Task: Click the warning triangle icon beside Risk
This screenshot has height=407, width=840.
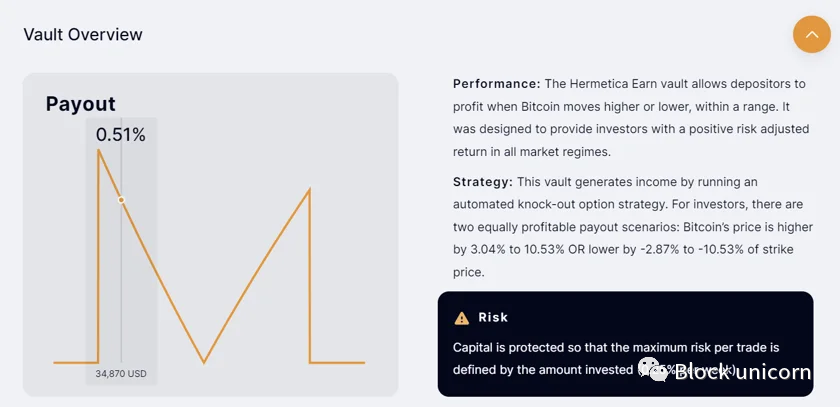Action: click(x=461, y=318)
